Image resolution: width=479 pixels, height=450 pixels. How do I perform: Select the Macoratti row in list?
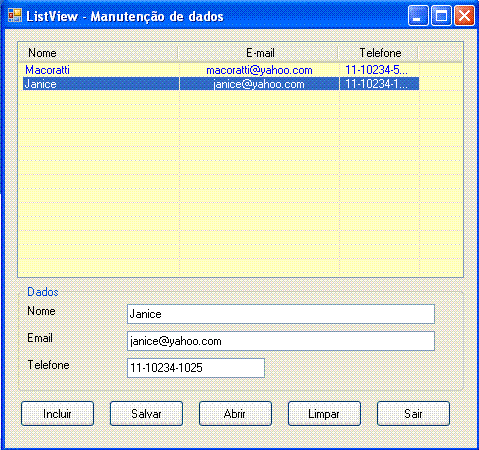[221, 70]
